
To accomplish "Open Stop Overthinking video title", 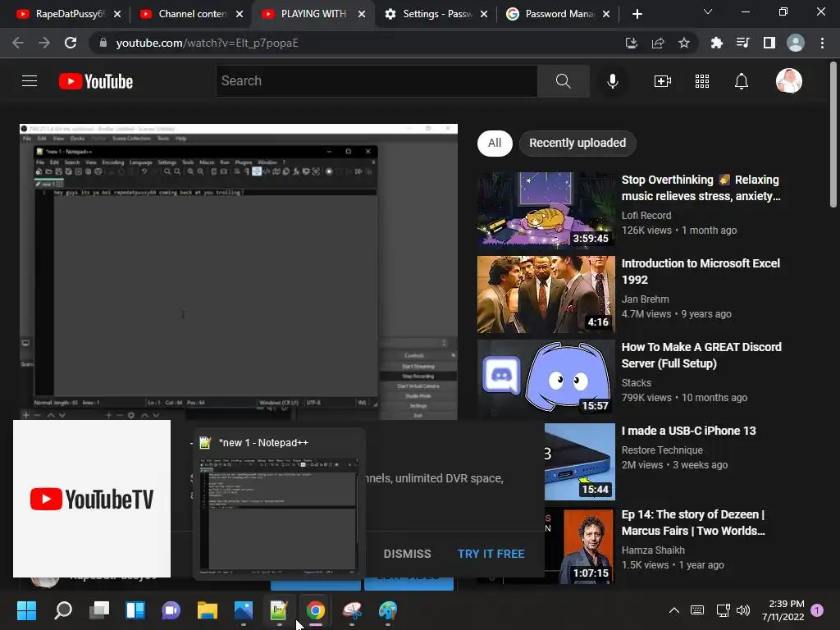I will pyautogui.click(x=701, y=188).
